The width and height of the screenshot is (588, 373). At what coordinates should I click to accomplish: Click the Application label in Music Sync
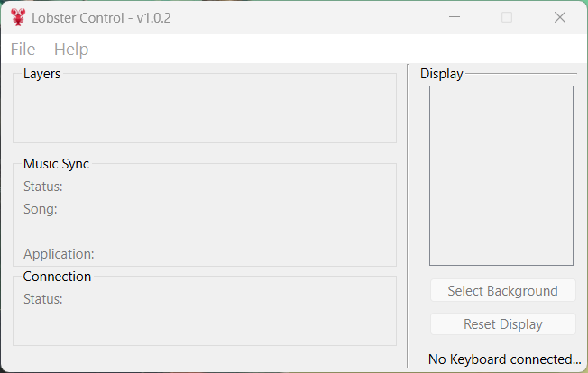pyautogui.click(x=59, y=254)
